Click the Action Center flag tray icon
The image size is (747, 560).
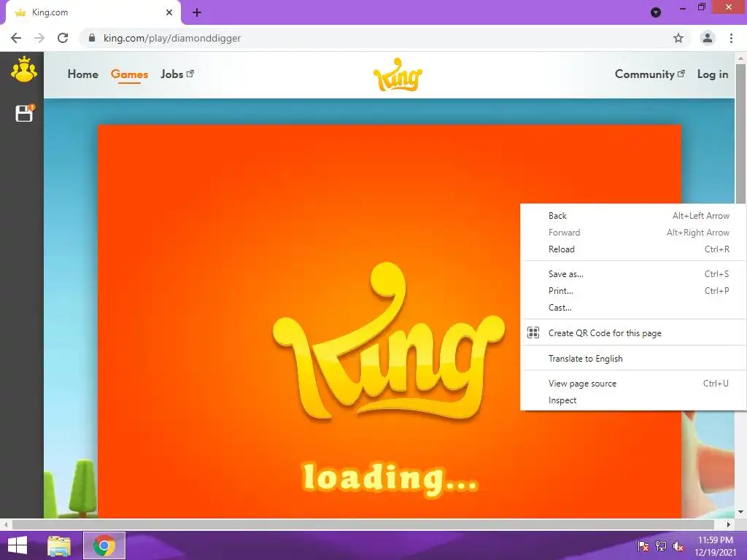click(x=643, y=545)
